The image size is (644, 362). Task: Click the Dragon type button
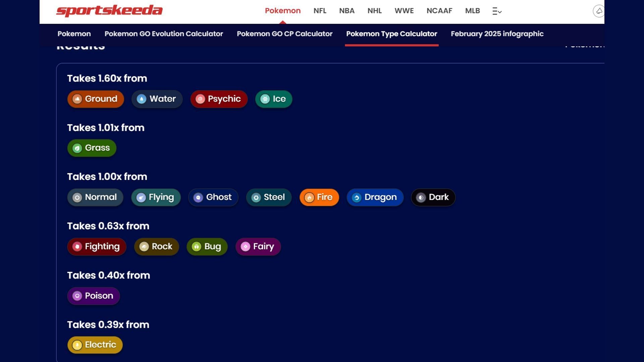(x=375, y=197)
